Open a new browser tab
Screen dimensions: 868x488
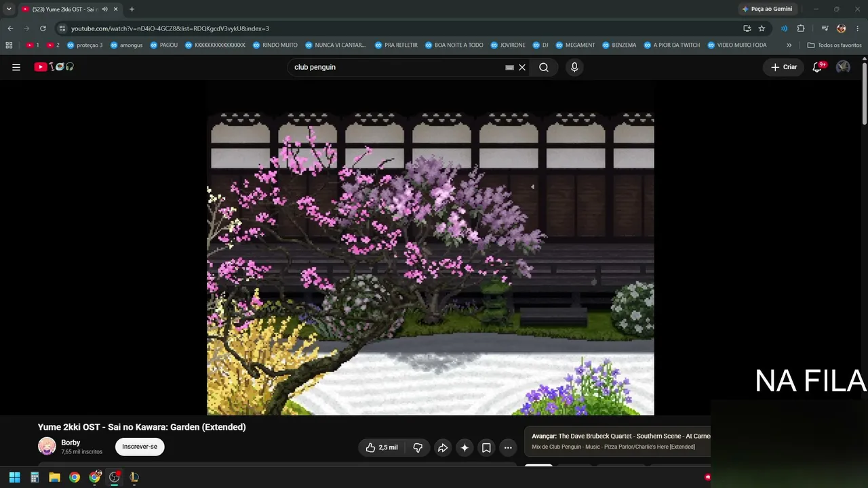pyautogui.click(x=132, y=9)
